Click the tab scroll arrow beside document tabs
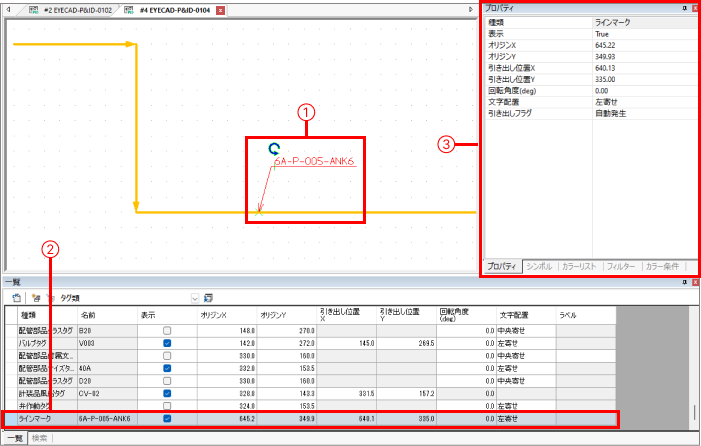 (x=471, y=9)
